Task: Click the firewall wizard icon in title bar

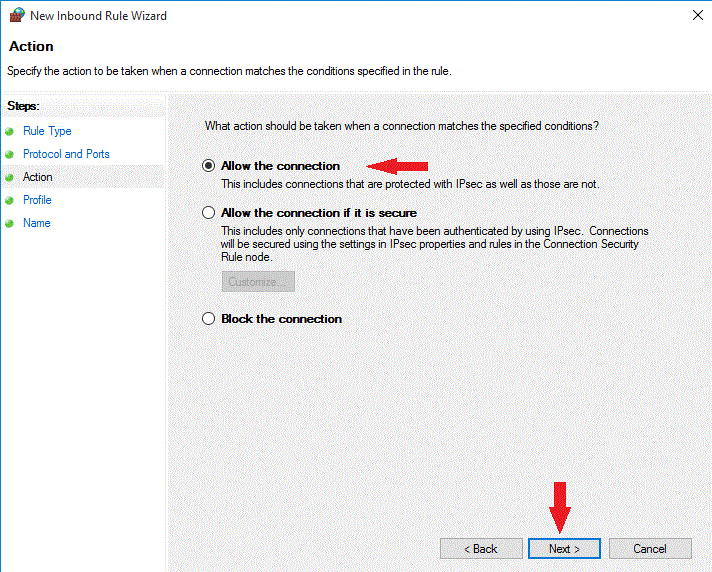Action: [15, 15]
